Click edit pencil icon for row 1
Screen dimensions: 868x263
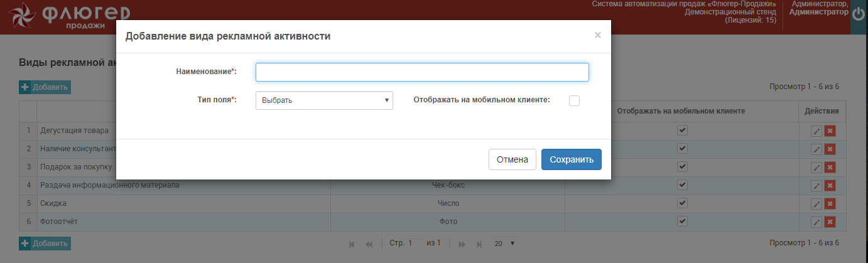[x=816, y=131]
